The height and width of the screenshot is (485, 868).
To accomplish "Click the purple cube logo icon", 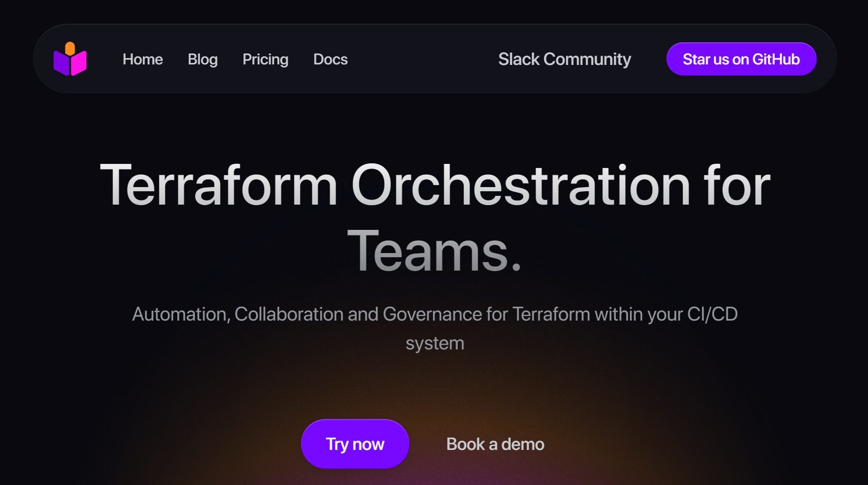I will click(70, 59).
